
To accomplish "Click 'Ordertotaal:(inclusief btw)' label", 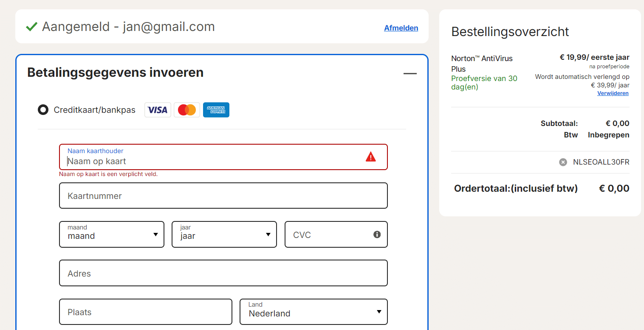I will [516, 188].
